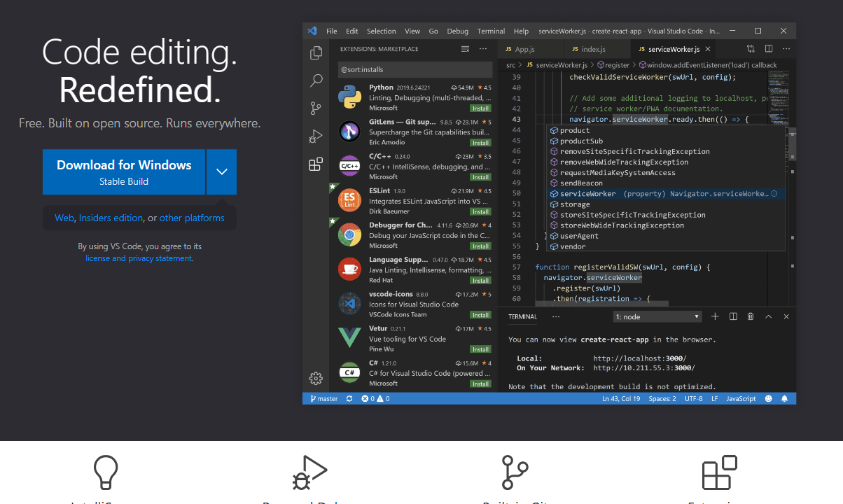Close the terminal panel with X
843x504 pixels.
pyautogui.click(x=786, y=316)
